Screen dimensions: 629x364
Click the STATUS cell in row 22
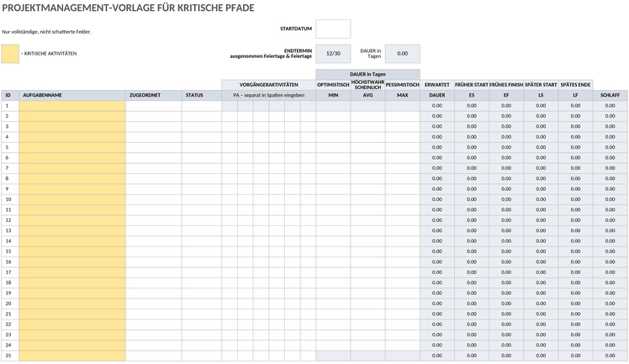tap(202, 324)
